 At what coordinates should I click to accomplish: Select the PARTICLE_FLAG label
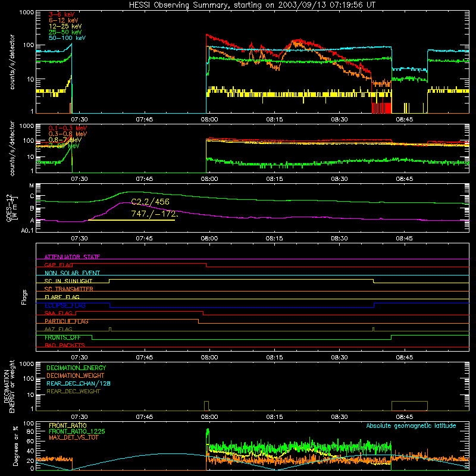(67, 321)
